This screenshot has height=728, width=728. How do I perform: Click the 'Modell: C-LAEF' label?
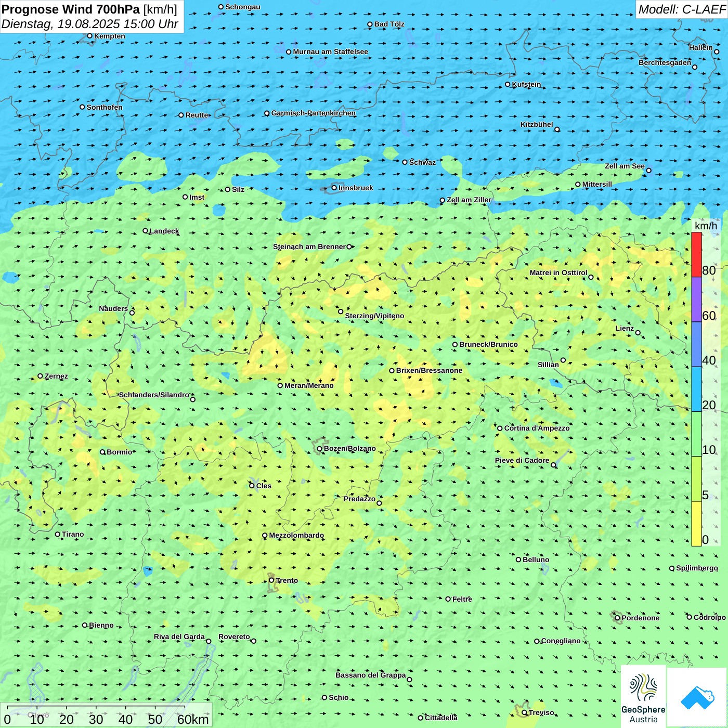[x=682, y=9]
